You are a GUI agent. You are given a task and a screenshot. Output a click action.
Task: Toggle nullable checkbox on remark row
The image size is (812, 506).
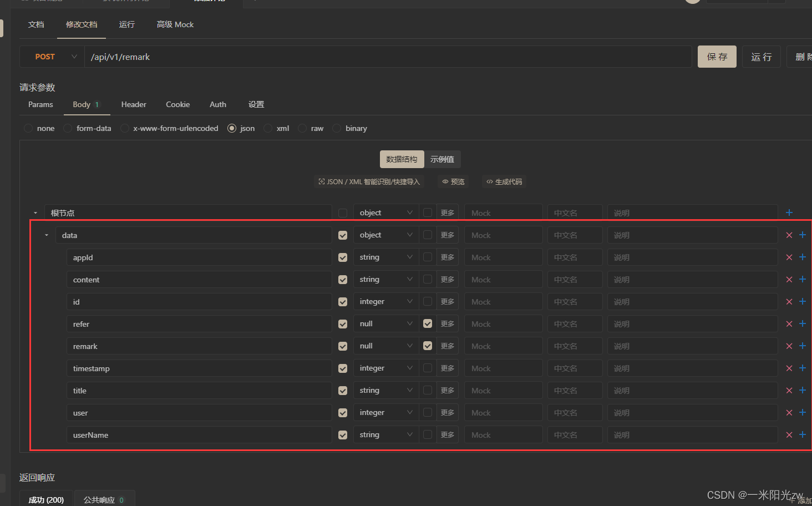(428, 346)
